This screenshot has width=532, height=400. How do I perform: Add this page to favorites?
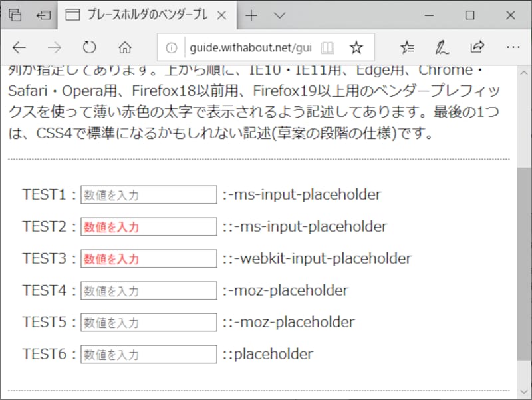pyautogui.click(x=356, y=47)
